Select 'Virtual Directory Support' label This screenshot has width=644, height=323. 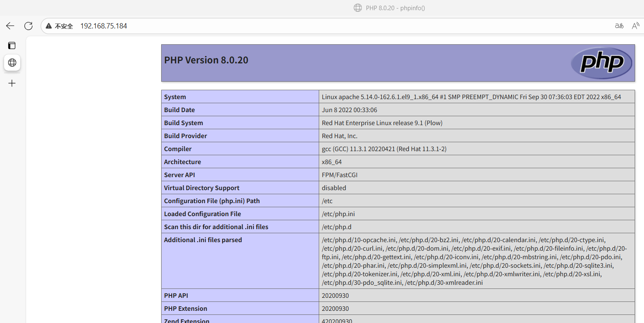[x=202, y=188]
